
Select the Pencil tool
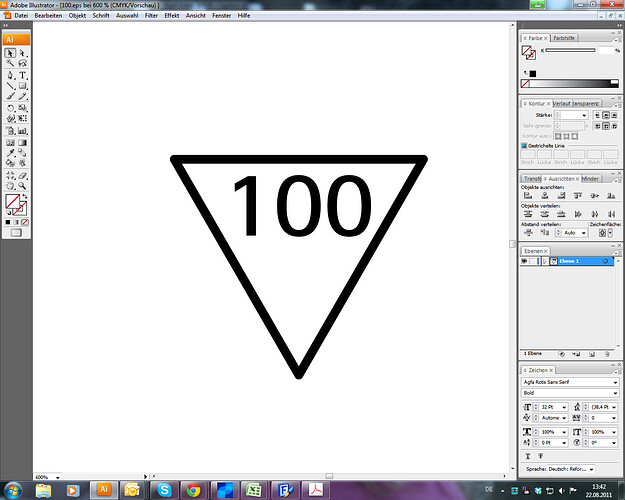pos(23,96)
